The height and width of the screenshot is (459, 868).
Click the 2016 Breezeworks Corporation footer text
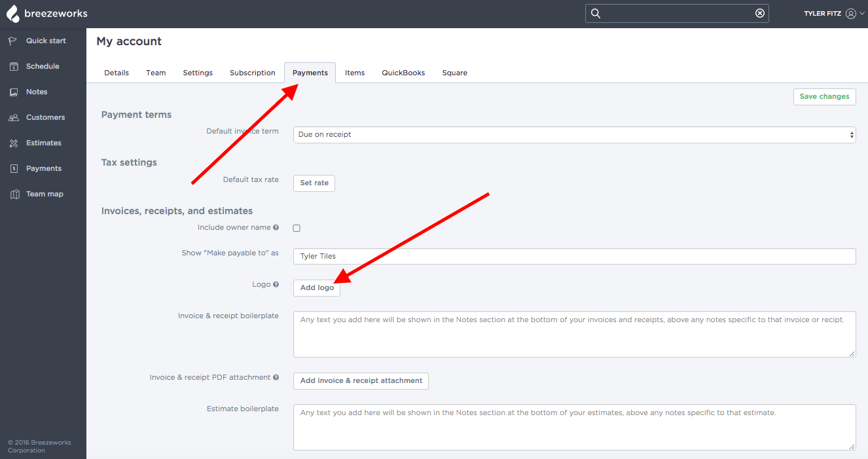tap(39, 447)
